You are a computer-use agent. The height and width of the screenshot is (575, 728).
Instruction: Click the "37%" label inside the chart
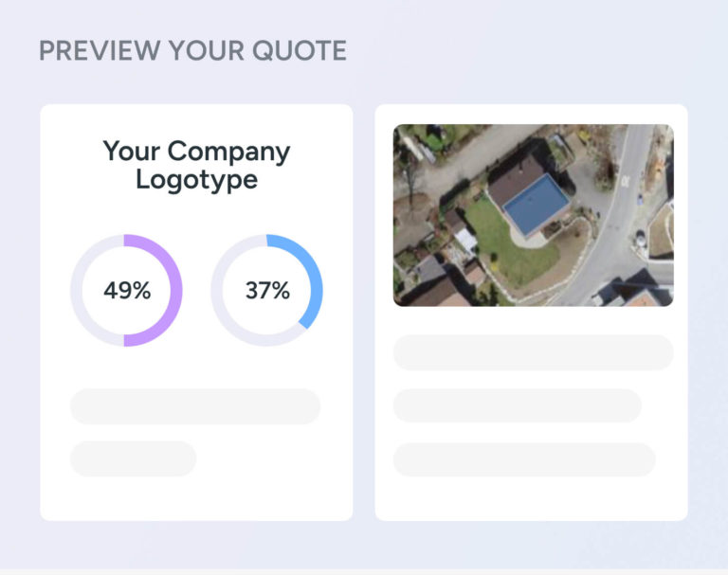click(x=267, y=291)
